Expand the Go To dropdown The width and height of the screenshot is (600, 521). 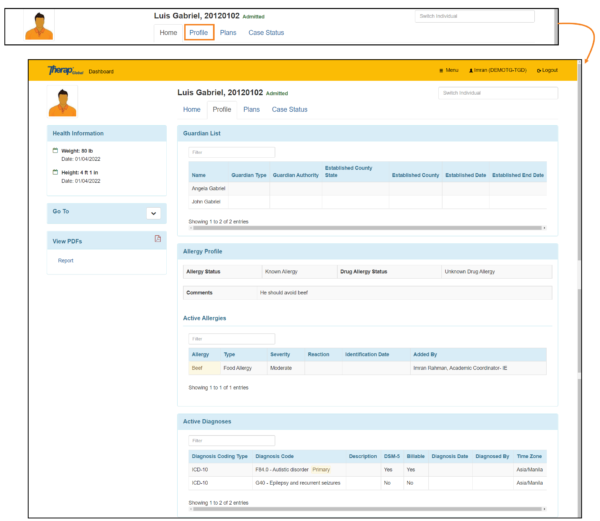click(x=153, y=213)
